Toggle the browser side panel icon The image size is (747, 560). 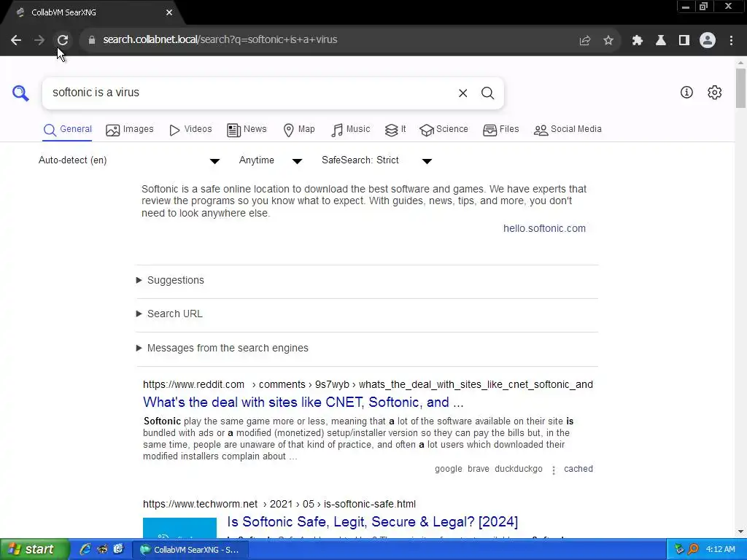(684, 41)
